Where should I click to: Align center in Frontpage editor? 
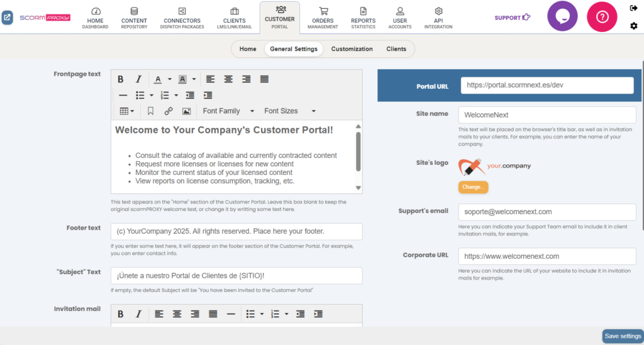tap(228, 79)
